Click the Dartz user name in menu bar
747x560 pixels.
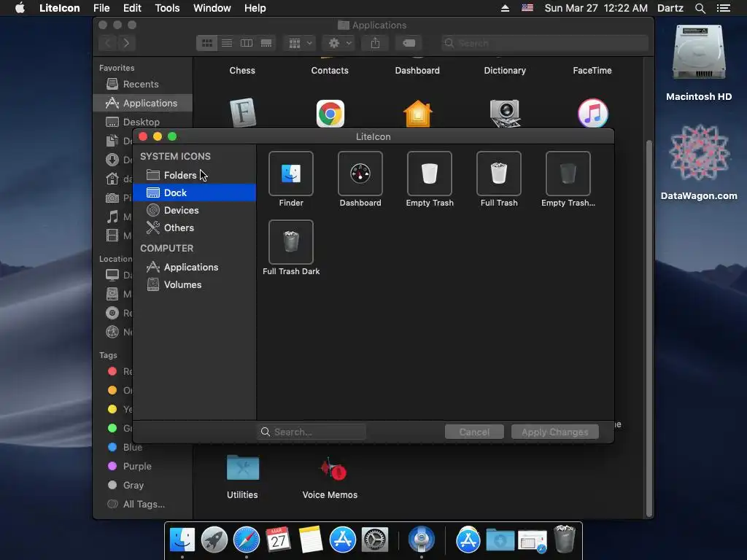[670, 8]
